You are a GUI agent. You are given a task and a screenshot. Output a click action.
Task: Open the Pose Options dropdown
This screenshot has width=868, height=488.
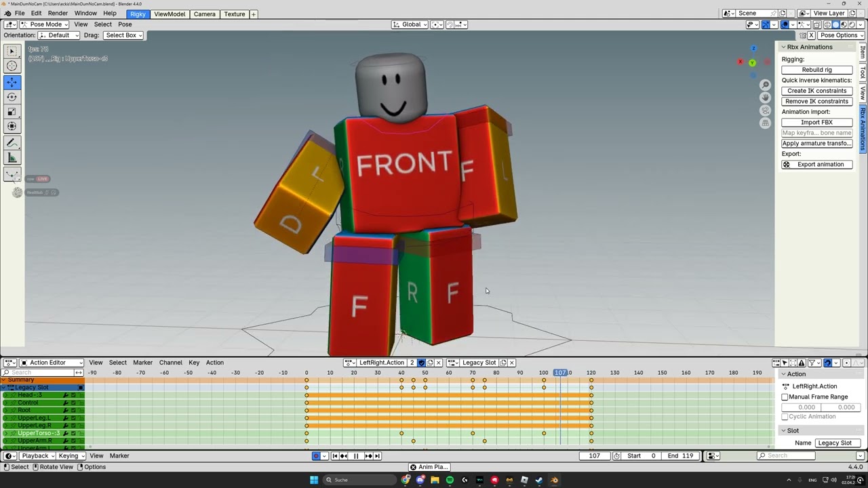842,35
